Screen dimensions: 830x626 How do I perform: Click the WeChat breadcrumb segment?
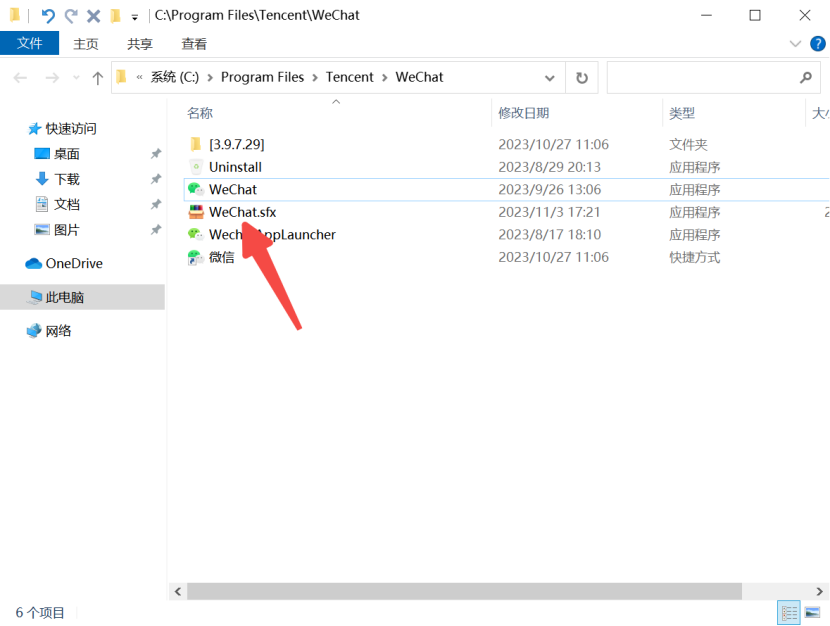(x=419, y=77)
